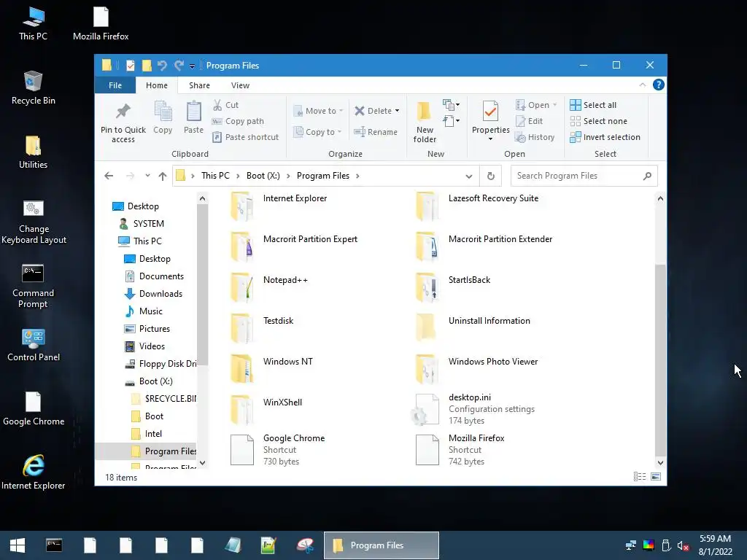Expand the Open dropdown arrow

click(554, 105)
